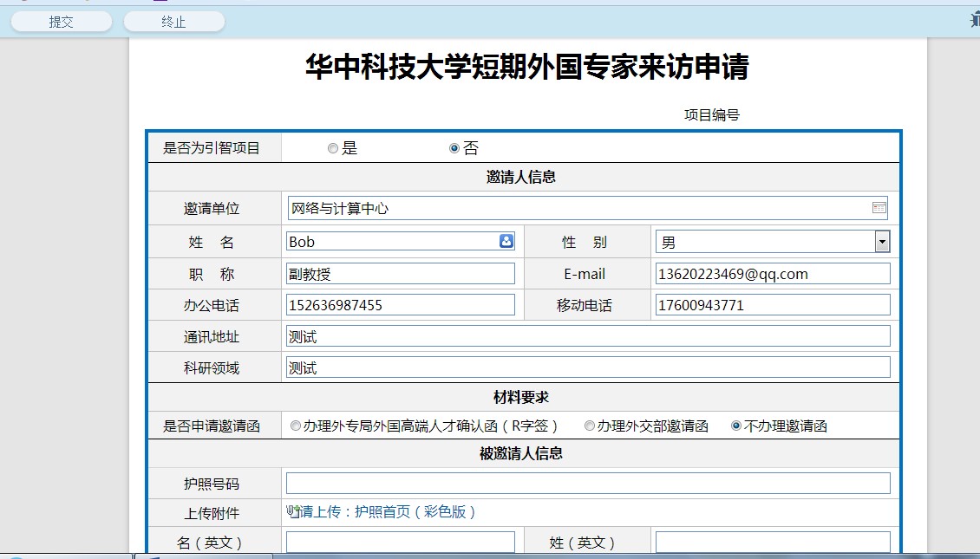
Task: Click the 提交 (submit) button
Action: pyautogui.click(x=61, y=22)
